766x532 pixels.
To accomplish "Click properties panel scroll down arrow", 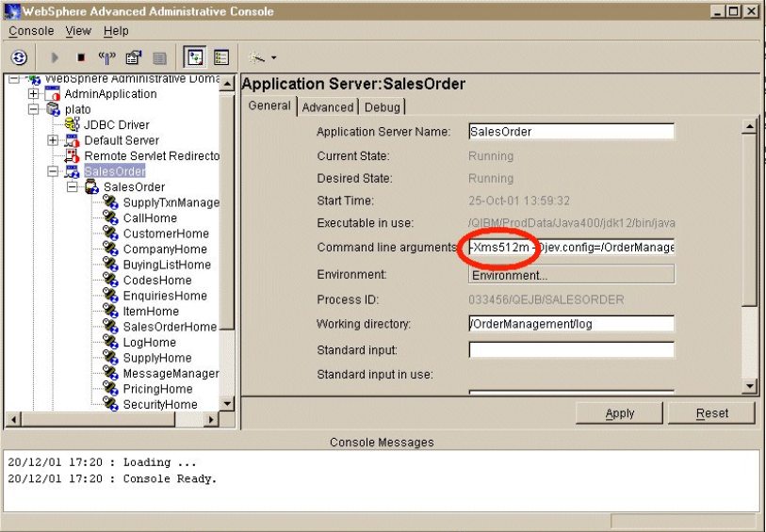I will pyautogui.click(x=749, y=386).
